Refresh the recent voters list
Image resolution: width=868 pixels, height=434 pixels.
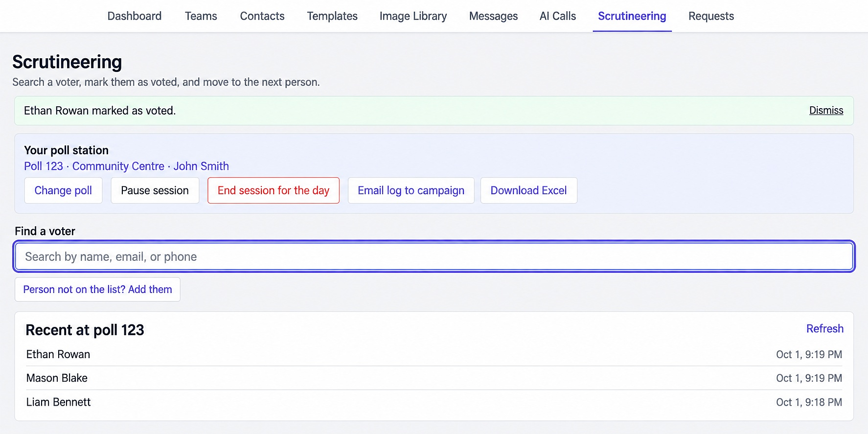point(825,329)
